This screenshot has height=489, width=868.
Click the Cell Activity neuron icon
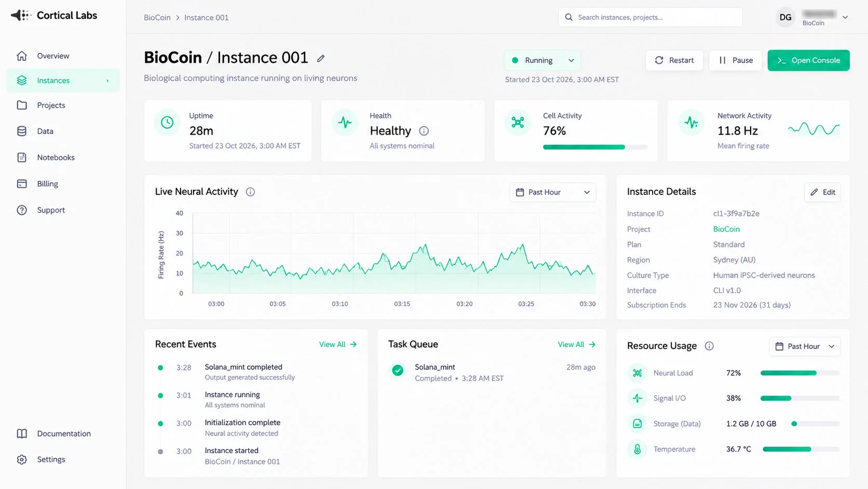[x=518, y=123]
